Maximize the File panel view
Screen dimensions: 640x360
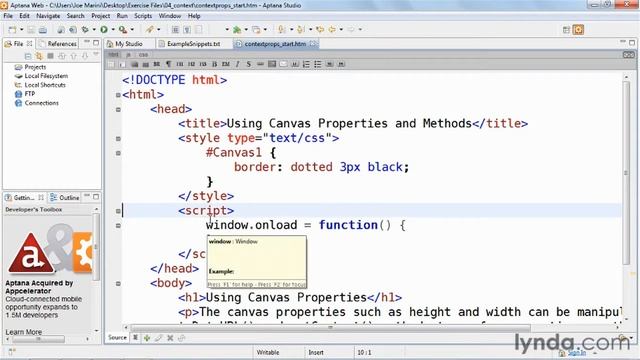tap(96, 42)
